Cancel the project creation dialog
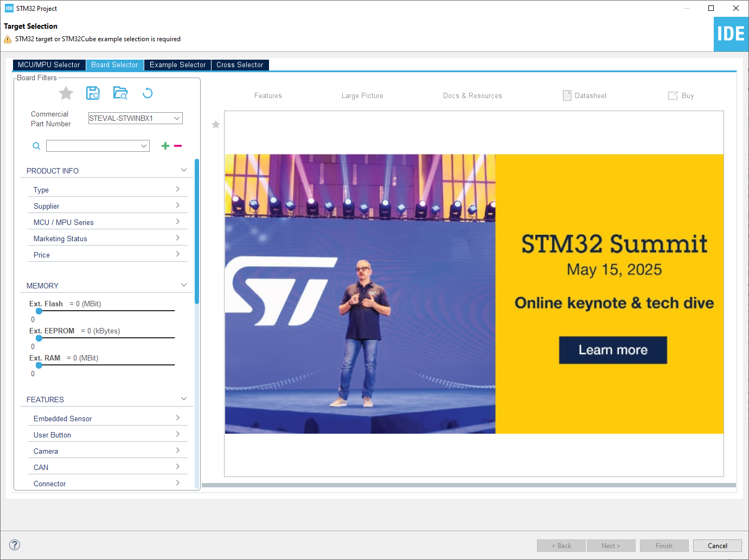This screenshot has height=560, width=749. [717, 545]
